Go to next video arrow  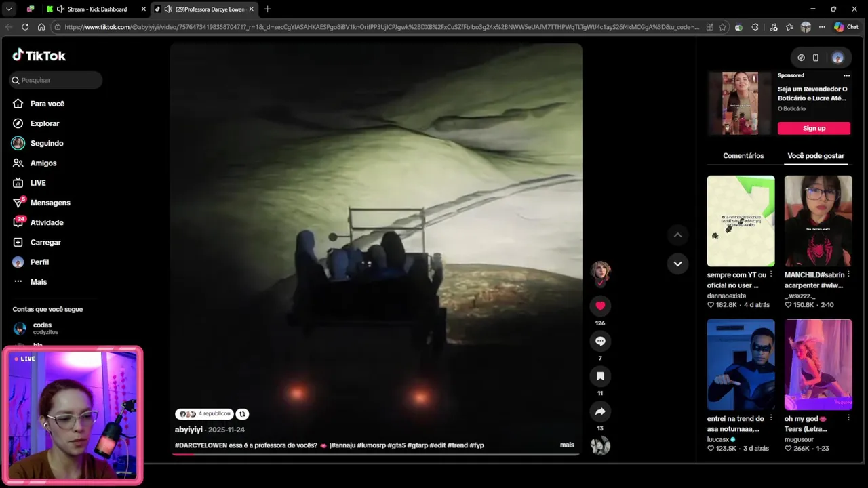[677, 264]
